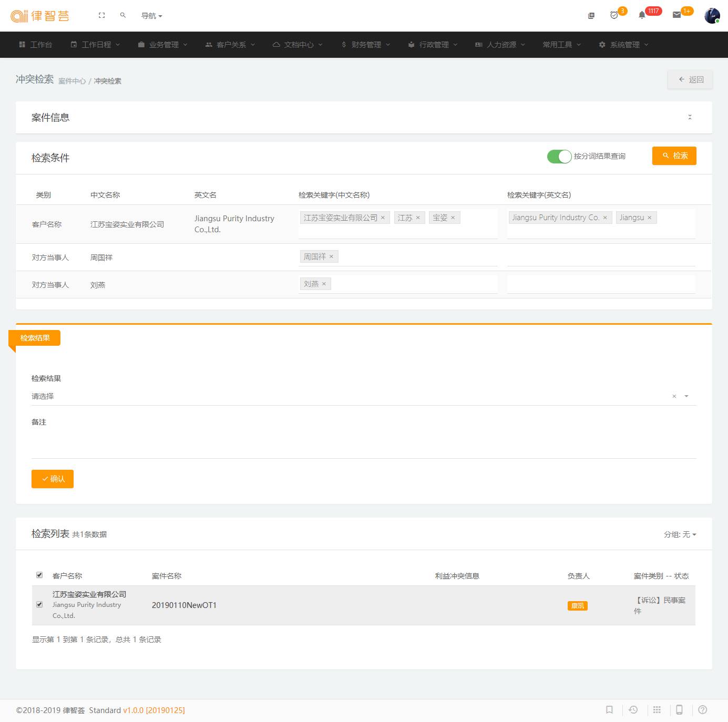Toggle the 按分词结果查询 switch
The width and height of the screenshot is (728, 722).
coord(559,157)
